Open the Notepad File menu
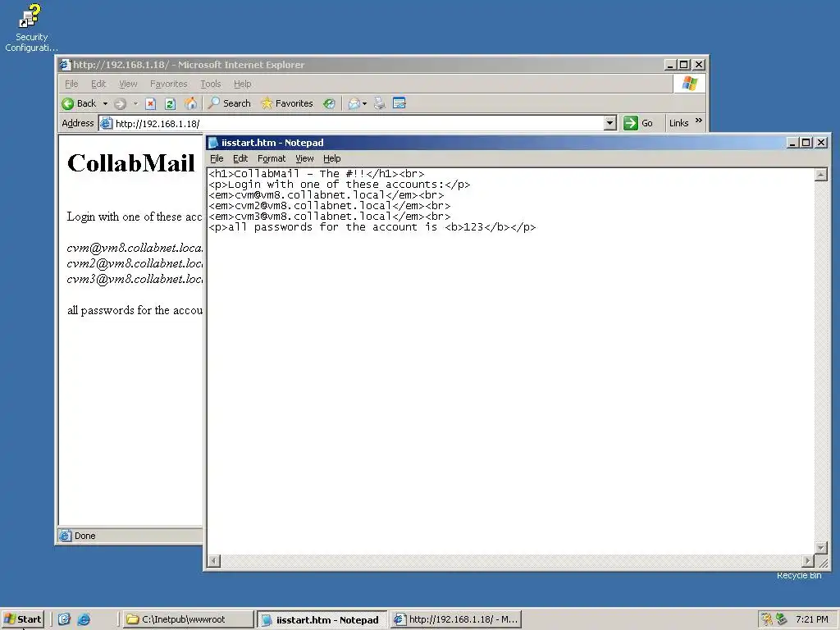 (x=217, y=158)
